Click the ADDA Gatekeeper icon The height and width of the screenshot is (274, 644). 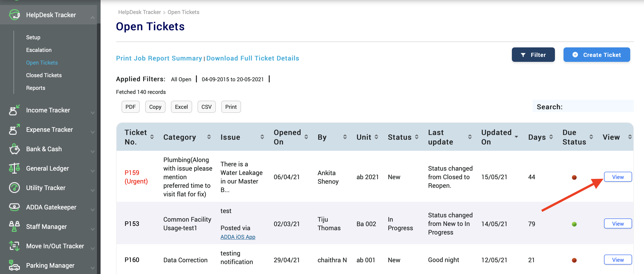pos(14,207)
